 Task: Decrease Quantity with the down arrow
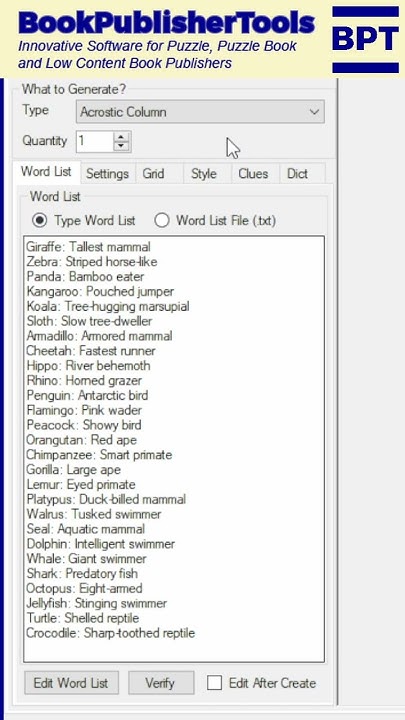coord(121,146)
